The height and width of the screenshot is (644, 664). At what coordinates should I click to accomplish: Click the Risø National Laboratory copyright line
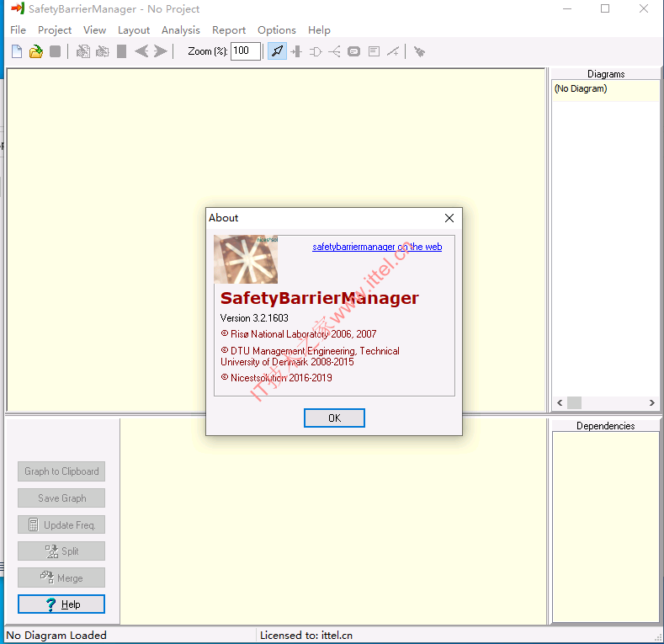pyautogui.click(x=299, y=334)
